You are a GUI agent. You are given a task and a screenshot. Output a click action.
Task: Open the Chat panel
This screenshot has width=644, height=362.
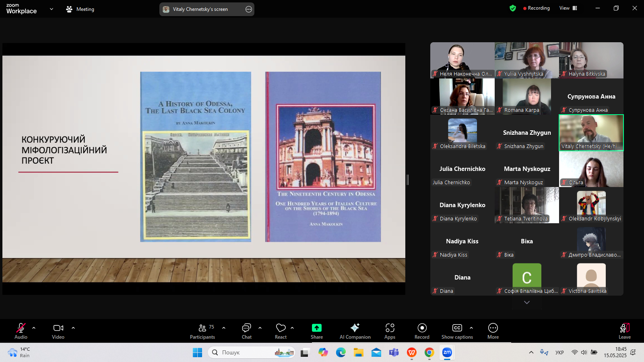coord(246,331)
